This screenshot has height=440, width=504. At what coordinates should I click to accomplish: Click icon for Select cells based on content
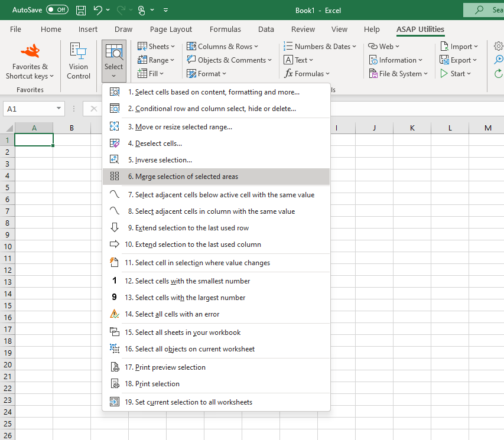pyautogui.click(x=115, y=92)
